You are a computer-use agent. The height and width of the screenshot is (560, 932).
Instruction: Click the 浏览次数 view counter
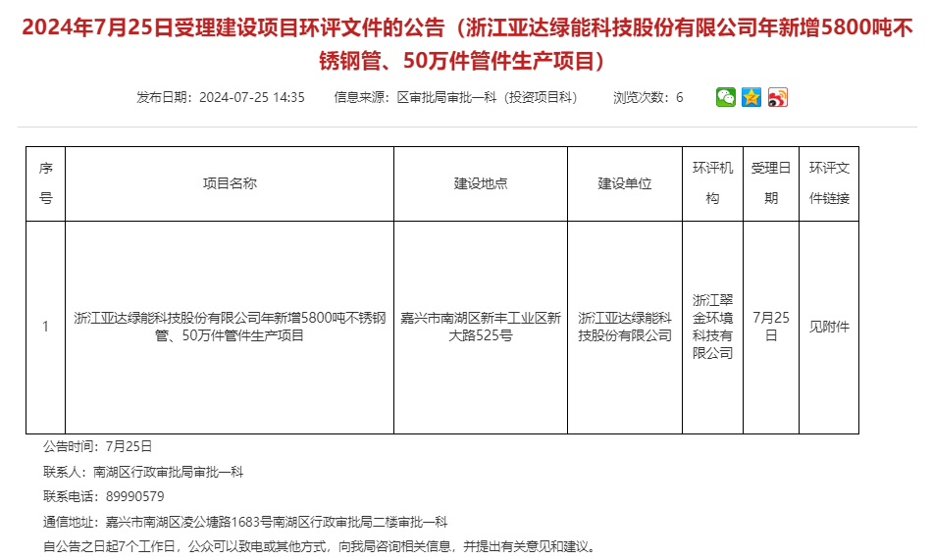click(647, 97)
